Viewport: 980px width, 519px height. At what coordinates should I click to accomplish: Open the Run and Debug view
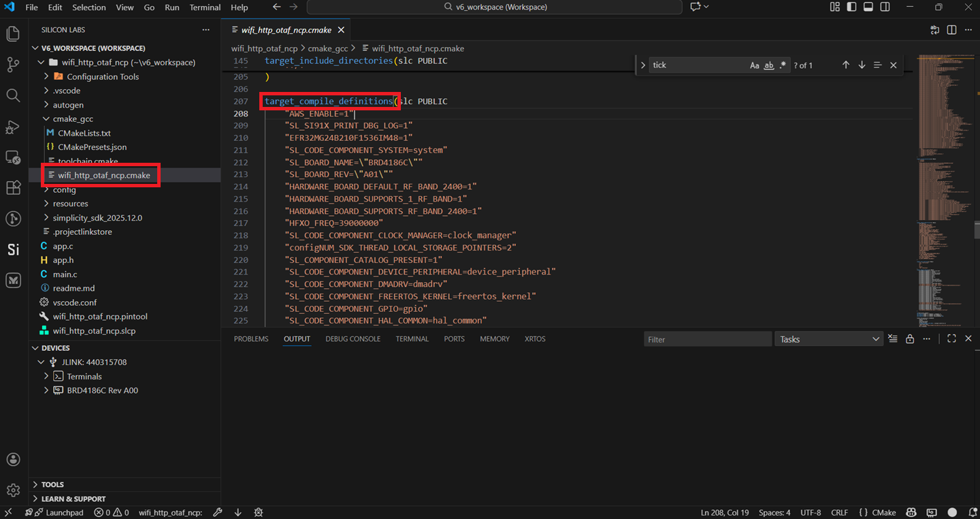pos(12,127)
